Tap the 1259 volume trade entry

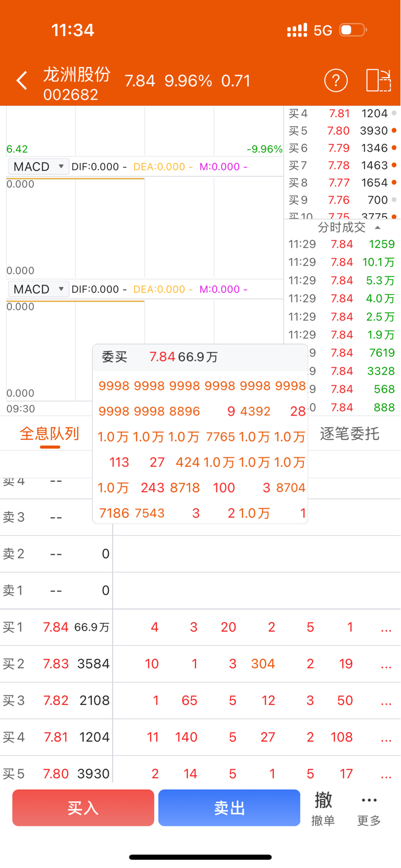click(382, 244)
